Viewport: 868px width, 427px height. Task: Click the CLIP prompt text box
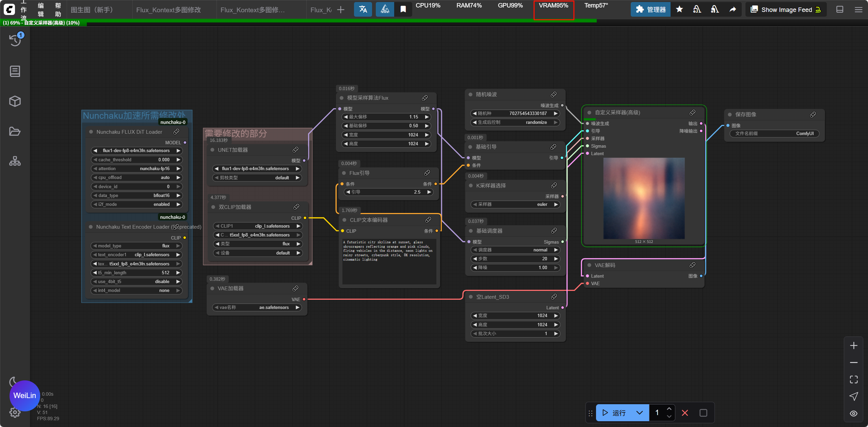tap(389, 261)
